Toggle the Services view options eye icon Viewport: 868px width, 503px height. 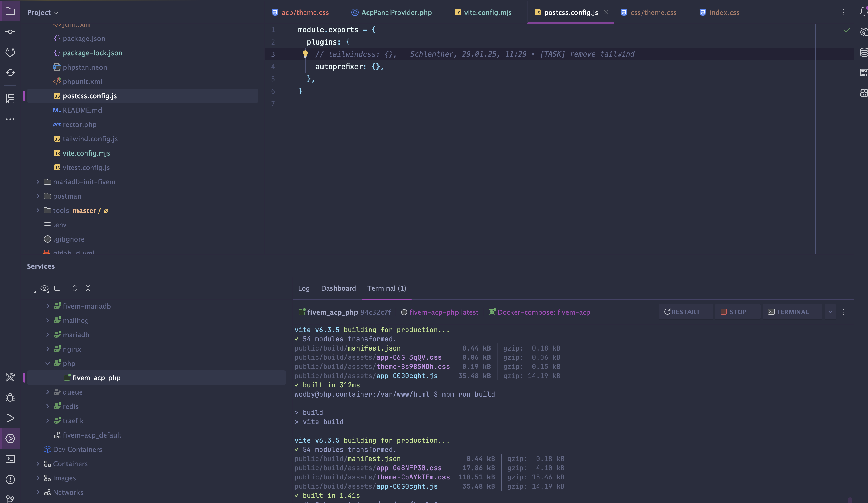[44, 288]
